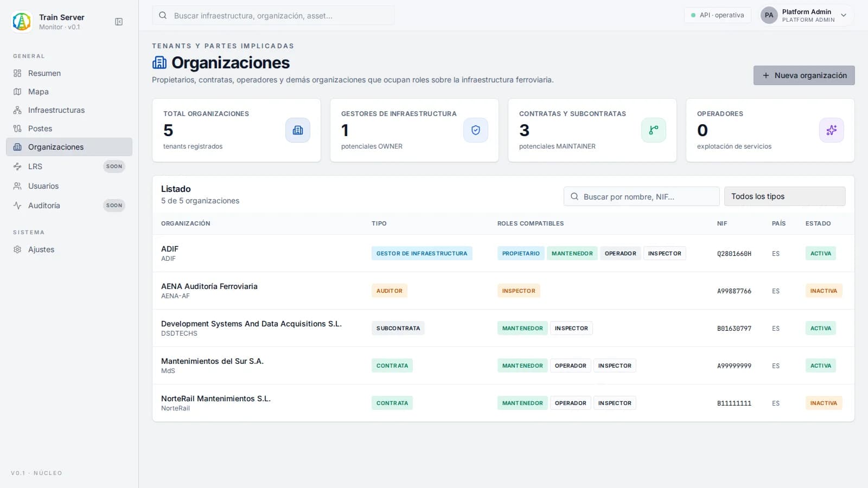Screen dimensions: 868x488
Task: Open the Todos los tipos filter dropdown
Action: click(784, 196)
